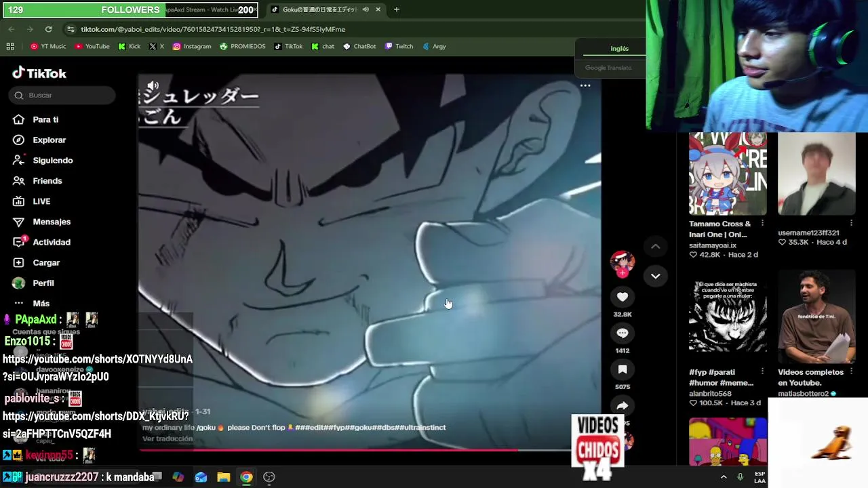
Task: Click the site information icon in address bar
Action: (x=71, y=29)
